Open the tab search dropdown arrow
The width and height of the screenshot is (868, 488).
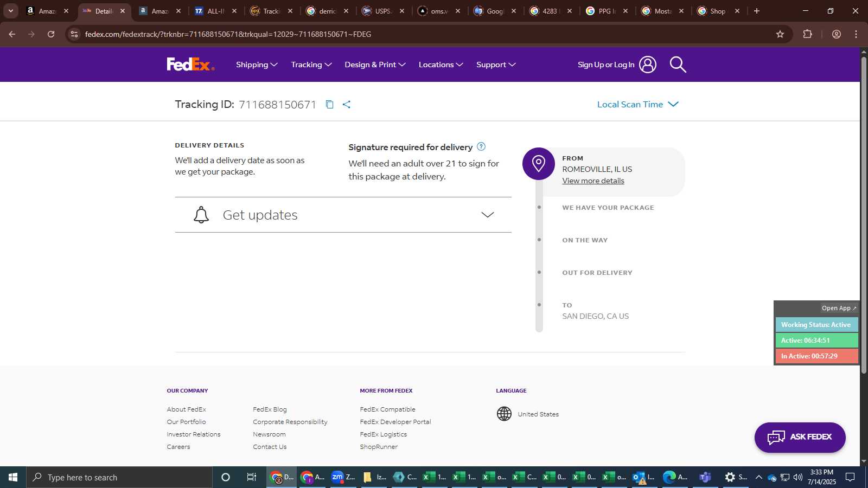10,11
